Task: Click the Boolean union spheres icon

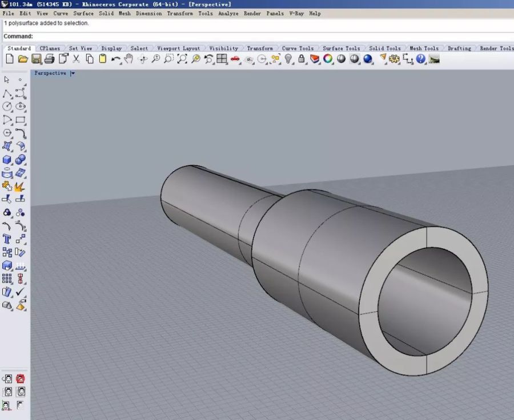Action: pos(20,160)
